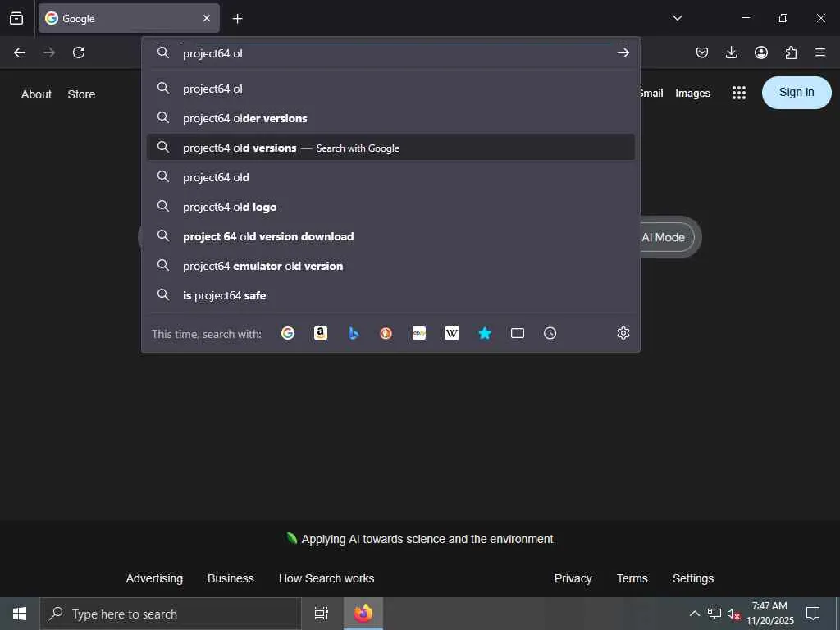Open the network status tray icon

714,614
